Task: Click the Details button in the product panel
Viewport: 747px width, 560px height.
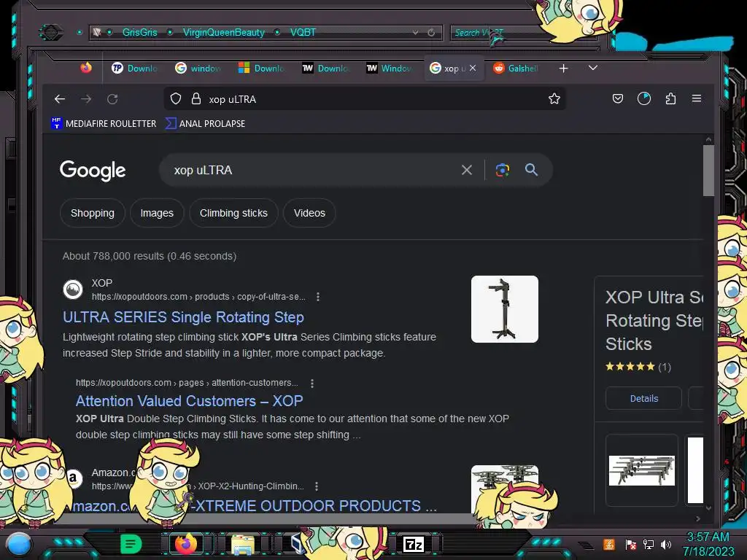Action: tap(643, 399)
